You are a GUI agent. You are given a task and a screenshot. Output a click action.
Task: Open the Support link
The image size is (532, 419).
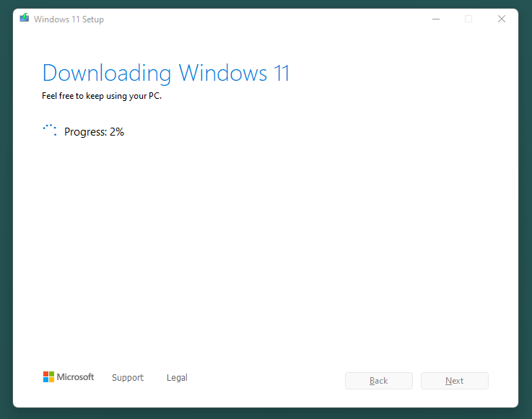[x=128, y=378]
